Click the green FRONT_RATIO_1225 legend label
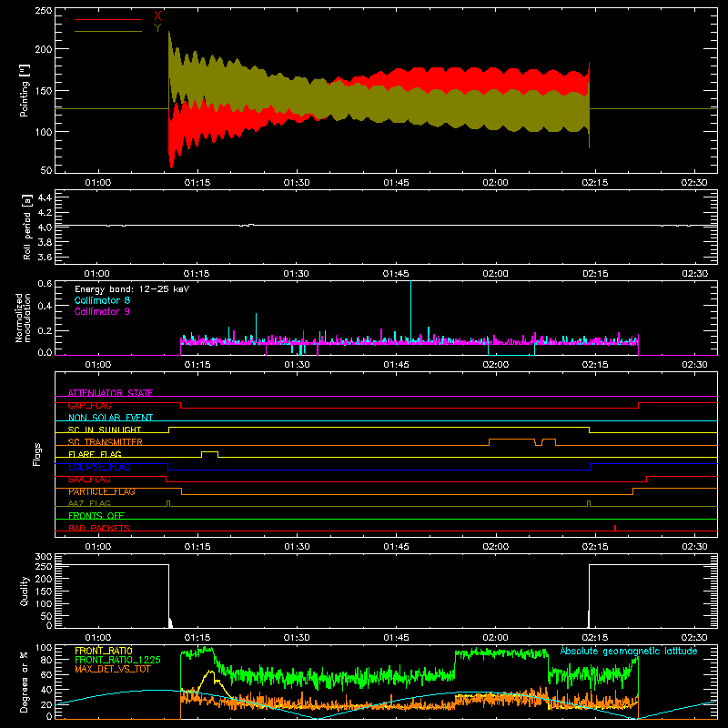 point(117,660)
